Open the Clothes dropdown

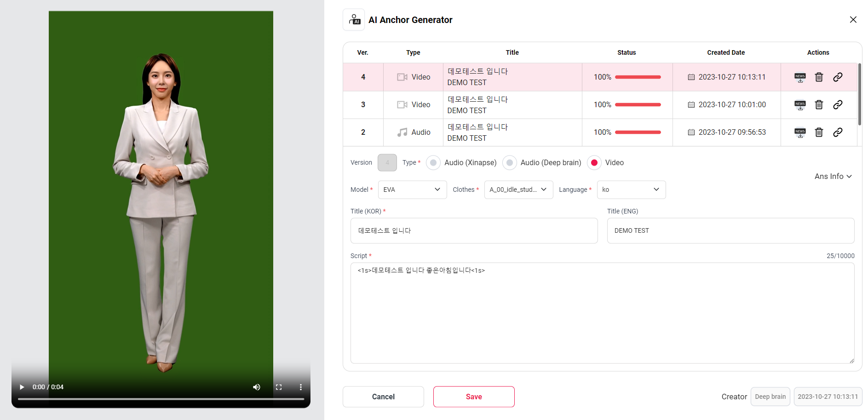click(x=518, y=190)
